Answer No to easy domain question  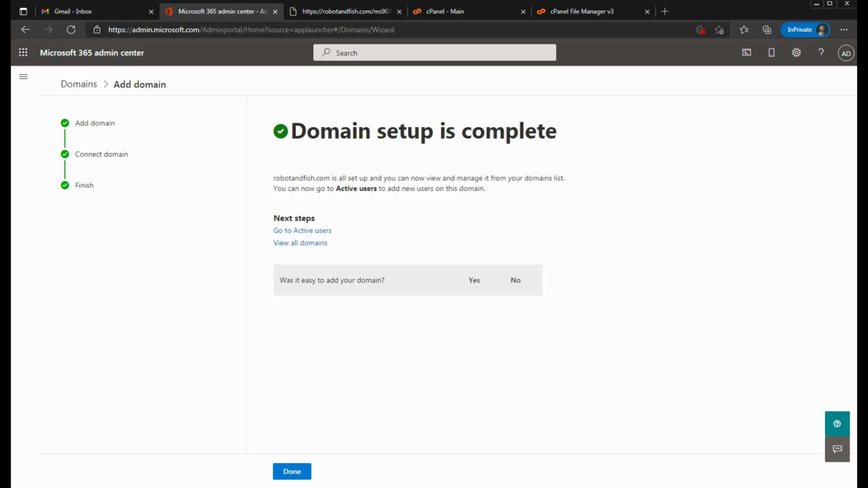coord(515,280)
